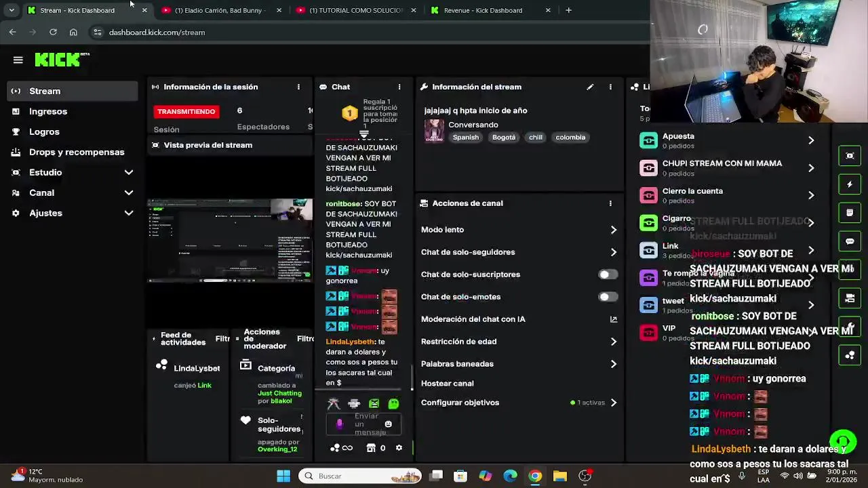This screenshot has width=868, height=488.
Task: Click the TRANSMITIENDO status badge
Action: click(186, 111)
